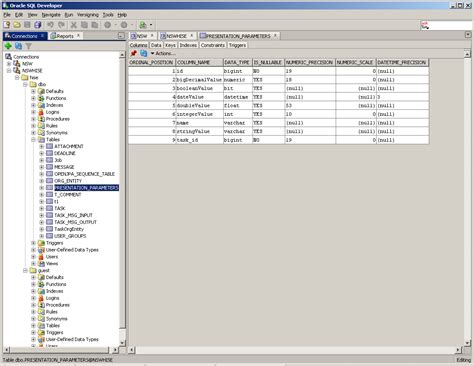Click the Save toolbar icon
The width and height of the screenshot is (474, 366).
click(x=27, y=25)
